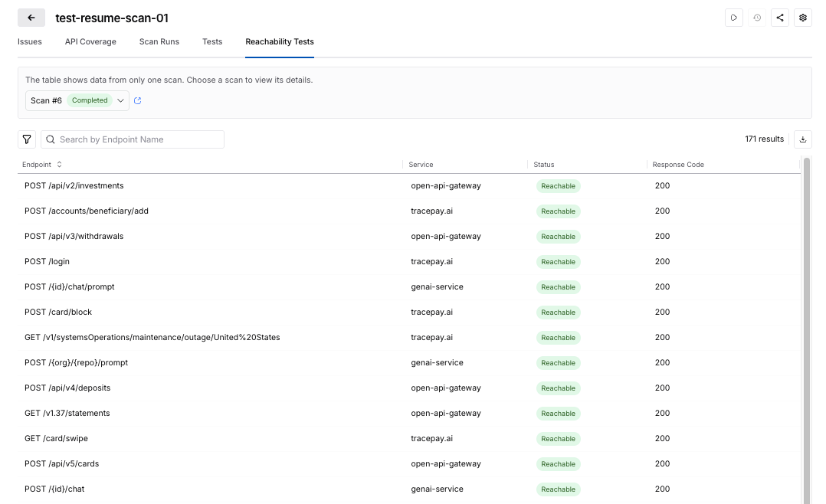Image resolution: width=826 pixels, height=504 pixels.
Task: Open the filter funnel button
Action: click(x=27, y=139)
